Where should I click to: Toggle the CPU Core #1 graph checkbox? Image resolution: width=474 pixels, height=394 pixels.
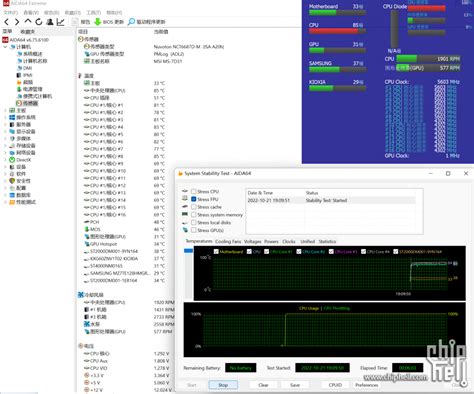266,251
